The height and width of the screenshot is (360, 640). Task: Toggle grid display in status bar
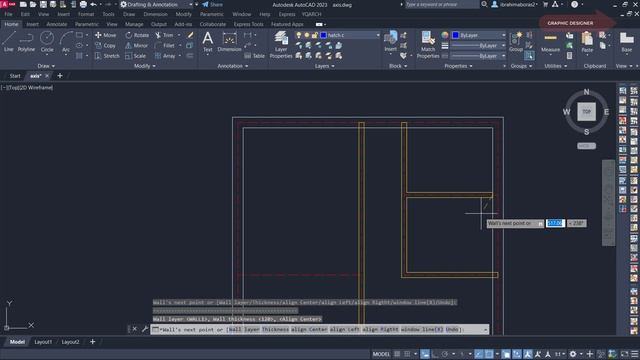(x=397, y=354)
